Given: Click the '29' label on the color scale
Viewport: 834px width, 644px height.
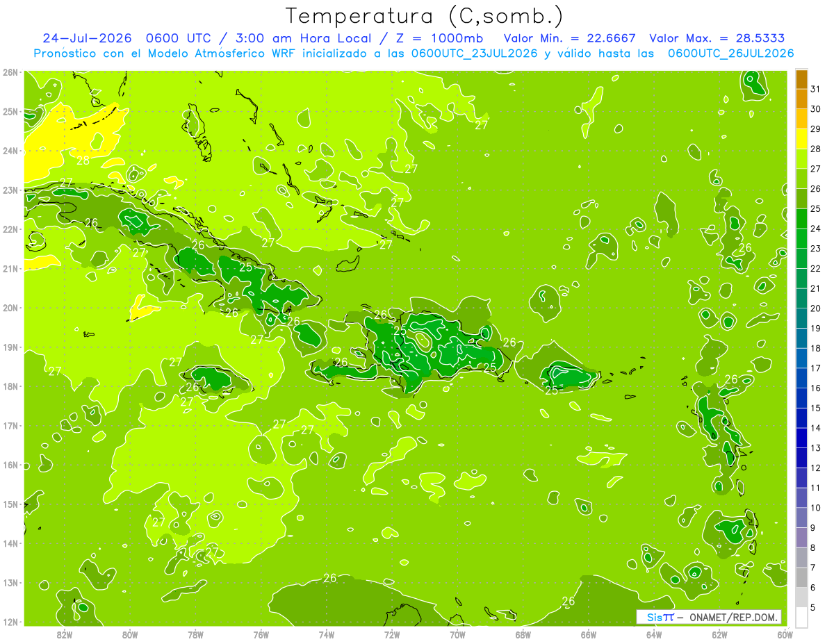Looking at the screenshot, I should tap(816, 129).
